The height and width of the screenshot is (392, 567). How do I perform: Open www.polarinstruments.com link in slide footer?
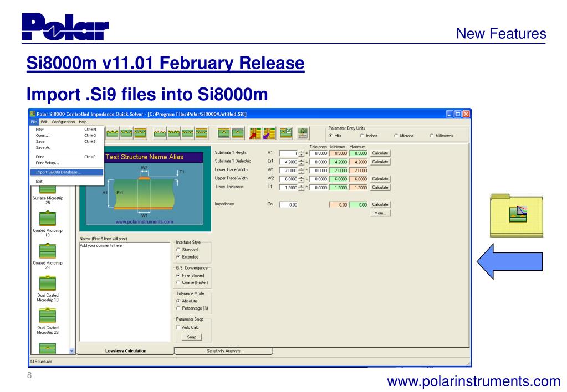point(473,381)
